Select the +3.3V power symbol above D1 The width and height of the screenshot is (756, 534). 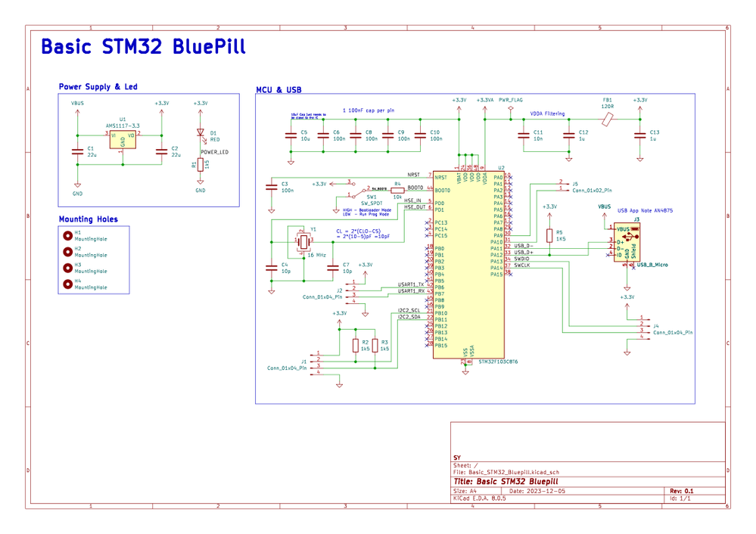coord(200,103)
